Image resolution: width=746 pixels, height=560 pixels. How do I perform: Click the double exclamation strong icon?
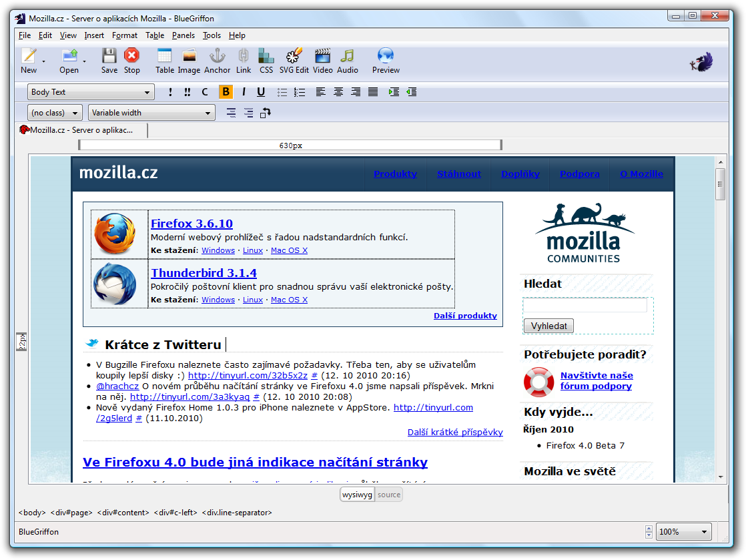188,92
